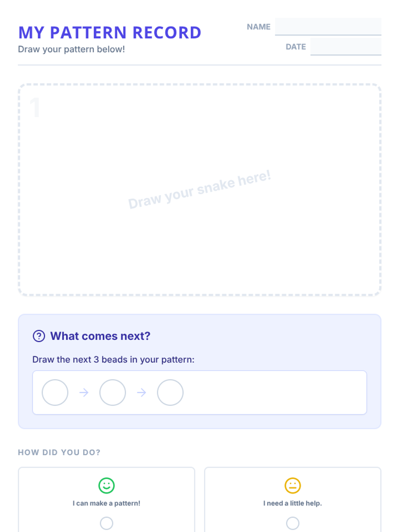Select the "I need a little help." radio button
This screenshot has width=399, height=532.
pyautogui.click(x=293, y=523)
